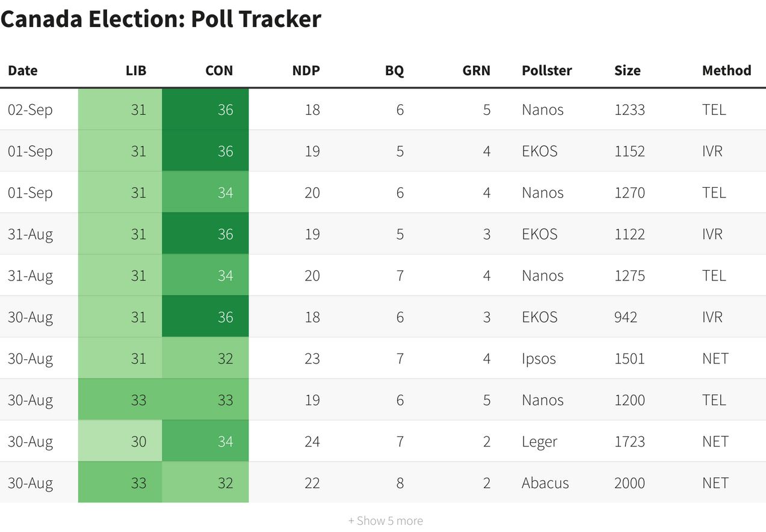Expand table with Show 5 more

[x=385, y=521]
